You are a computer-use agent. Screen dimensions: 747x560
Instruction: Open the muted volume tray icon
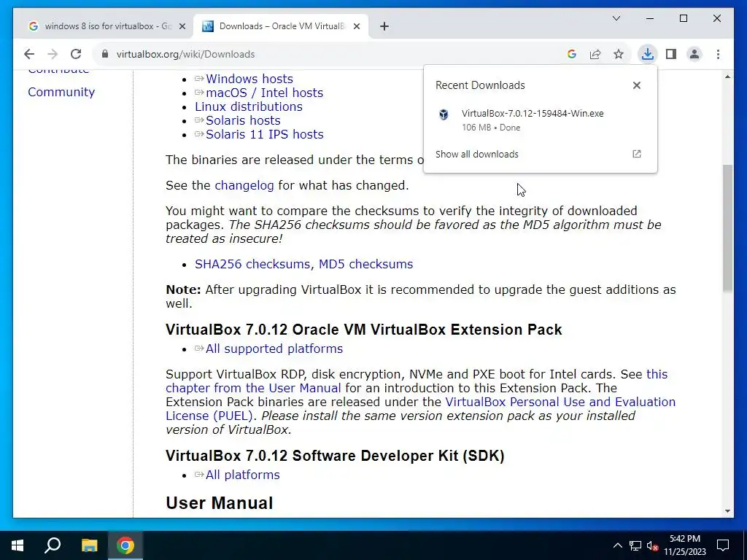(652, 545)
